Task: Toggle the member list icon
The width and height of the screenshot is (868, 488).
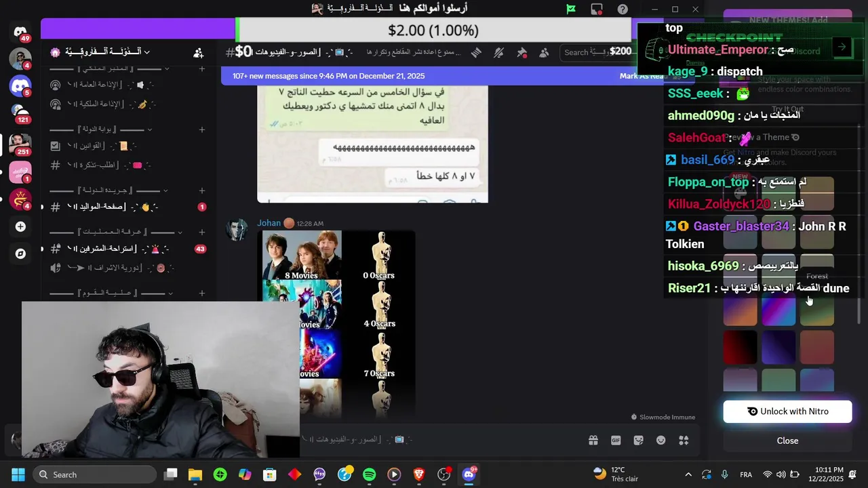Action: pyautogui.click(x=544, y=52)
